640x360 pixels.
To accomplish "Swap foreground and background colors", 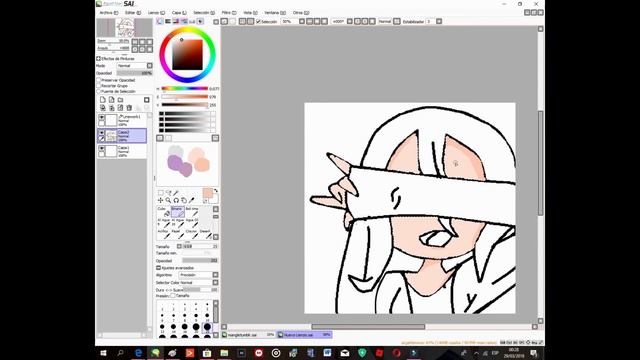I will (216, 191).
